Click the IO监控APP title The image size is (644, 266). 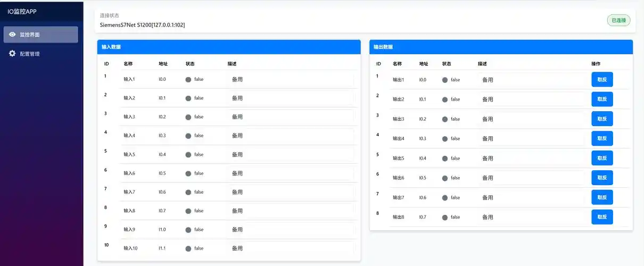point(22,11)
